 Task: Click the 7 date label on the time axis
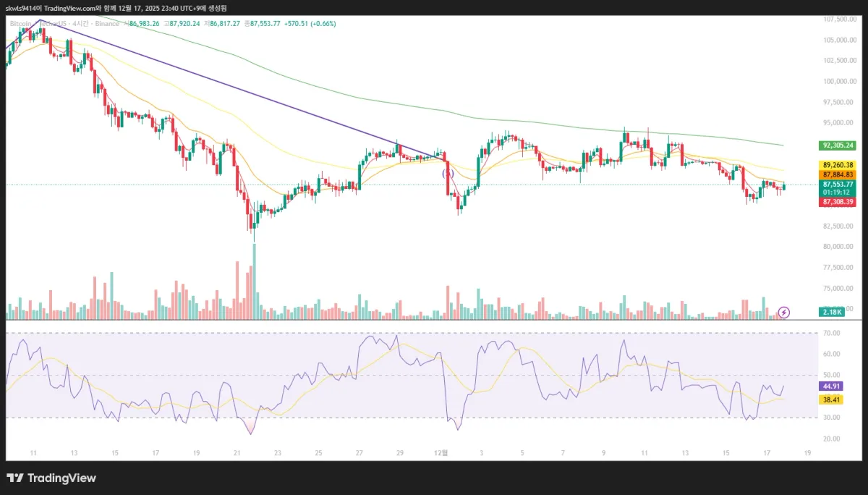(x=563, y=452)
